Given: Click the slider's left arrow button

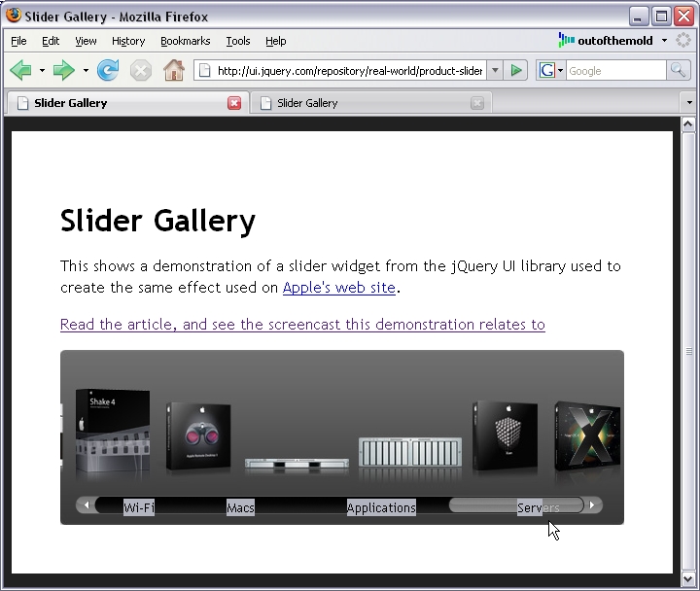Looking at the screenshot, I should [x=86, y=504].
